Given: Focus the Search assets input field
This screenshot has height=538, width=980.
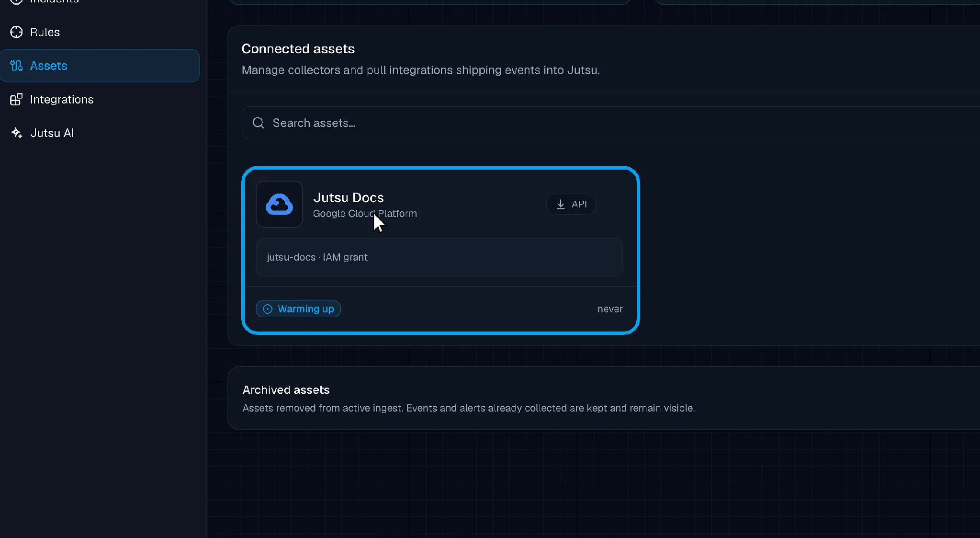Looking at the screenshot, I should (x=610, y=123).
